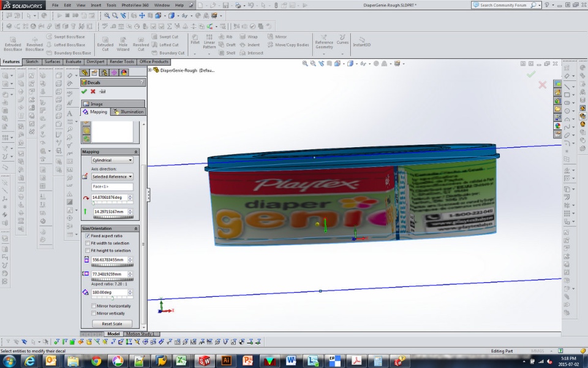Click the Search Community Forum box
Viewport: 588px width, 368px height.
click(x=504, y=5)
